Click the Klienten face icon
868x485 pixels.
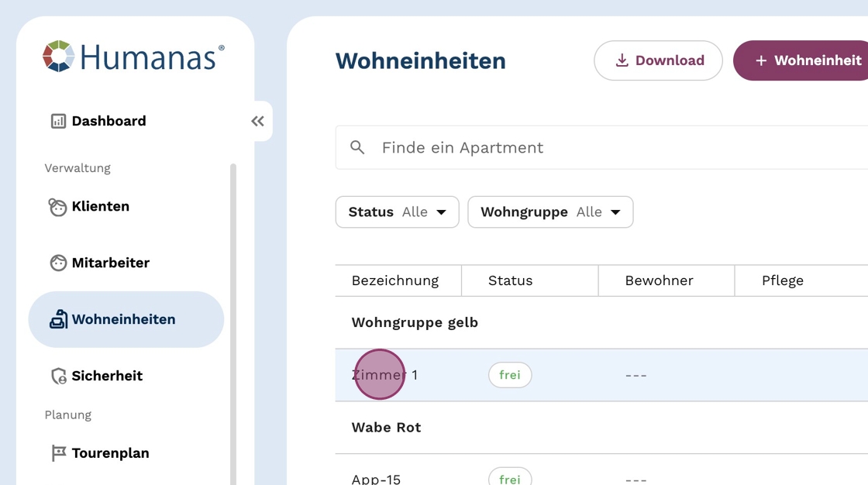pos(58,207)
